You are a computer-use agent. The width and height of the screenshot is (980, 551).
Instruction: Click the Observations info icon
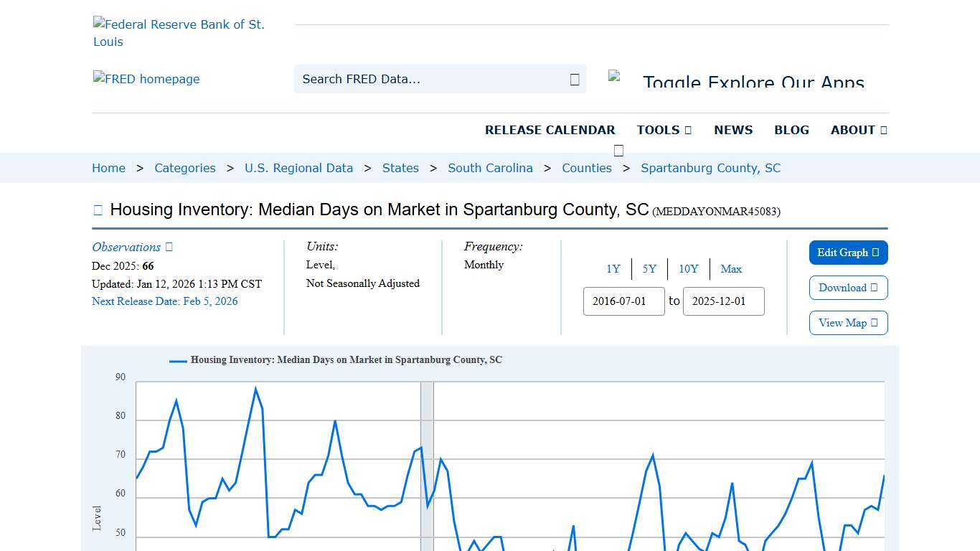pyautogui.click(x=168, y=246)
